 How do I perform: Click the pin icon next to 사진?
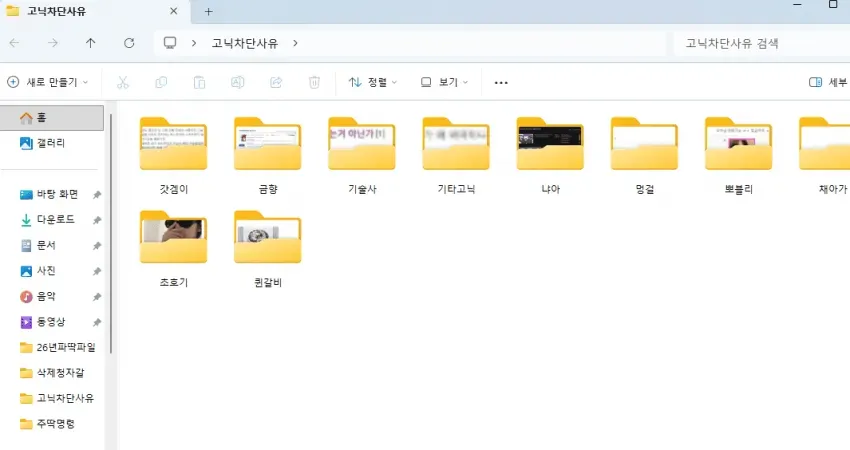click(x=97, y=271)
